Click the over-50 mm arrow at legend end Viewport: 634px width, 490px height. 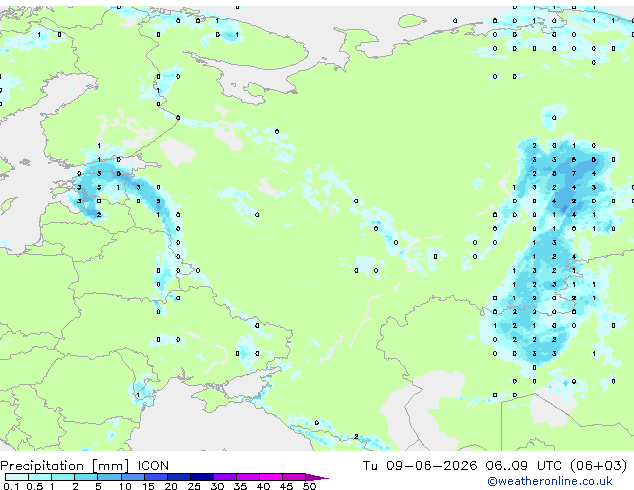[x=317, y=477]
